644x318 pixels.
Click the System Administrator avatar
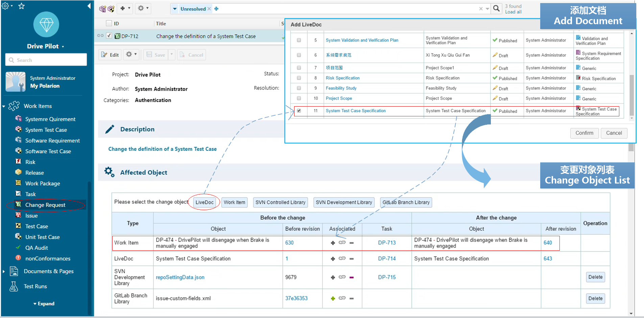16,82
